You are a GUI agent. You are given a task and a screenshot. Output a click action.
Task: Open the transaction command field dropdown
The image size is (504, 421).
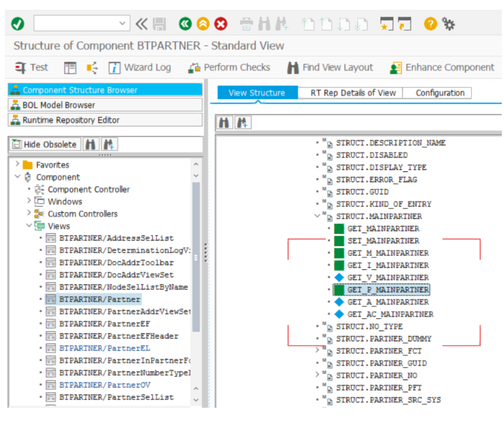[122, 24]
